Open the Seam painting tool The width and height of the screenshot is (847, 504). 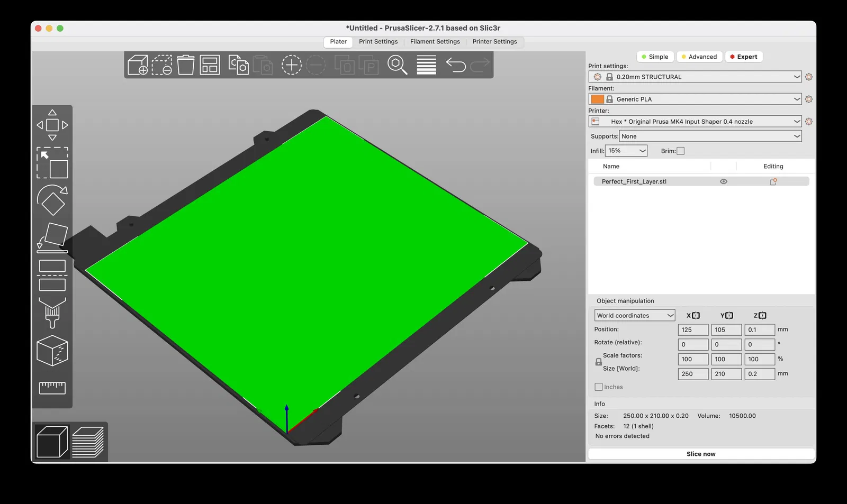tap(52, 351)
